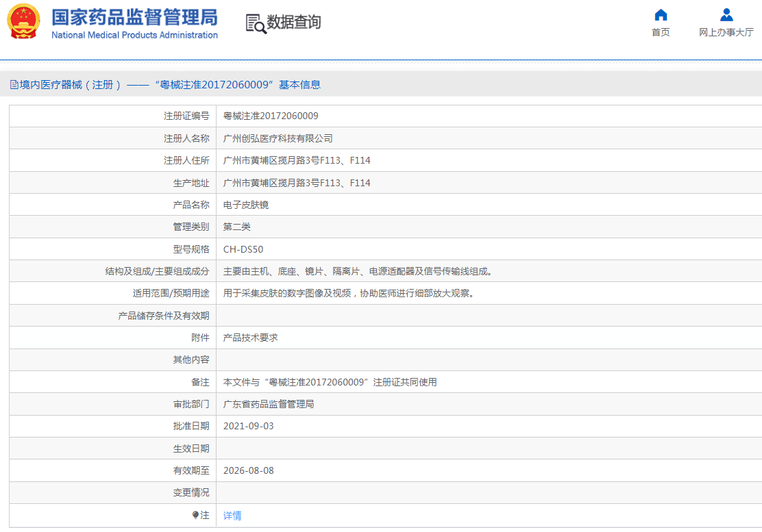The height and width of the screenshot is (532, 762).
Task: Click the 数据查询 heading text
Action: (x=294, y=23)
